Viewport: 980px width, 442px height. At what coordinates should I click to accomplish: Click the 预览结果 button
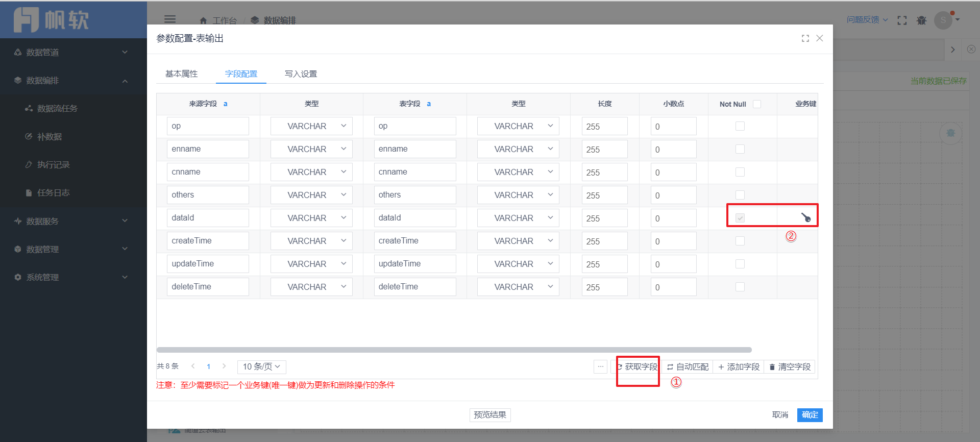(490, 414)
